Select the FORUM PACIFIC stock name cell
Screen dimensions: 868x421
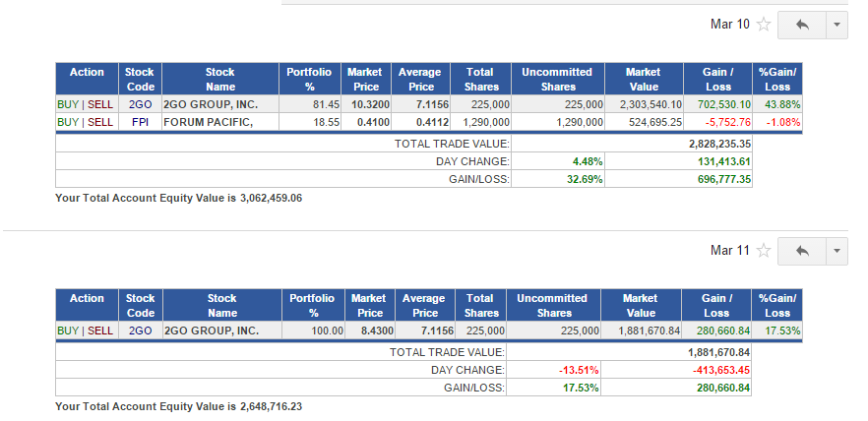tap(220, 122)
